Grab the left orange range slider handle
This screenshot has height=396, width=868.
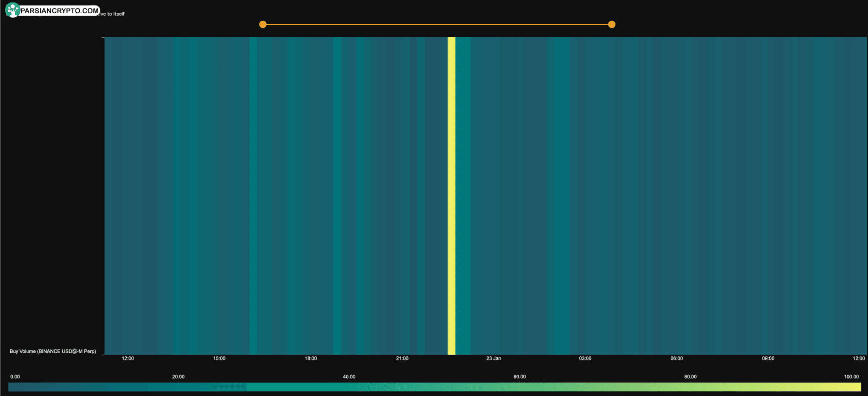(x=263, y=25)
